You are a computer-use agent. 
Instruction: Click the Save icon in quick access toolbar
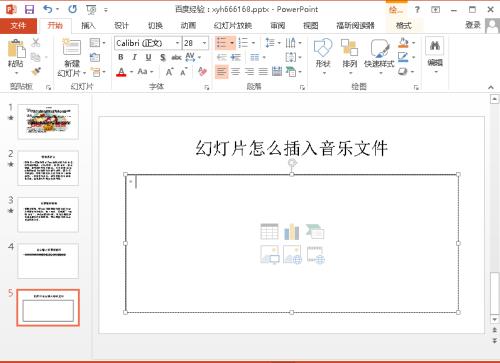point(30,9)
